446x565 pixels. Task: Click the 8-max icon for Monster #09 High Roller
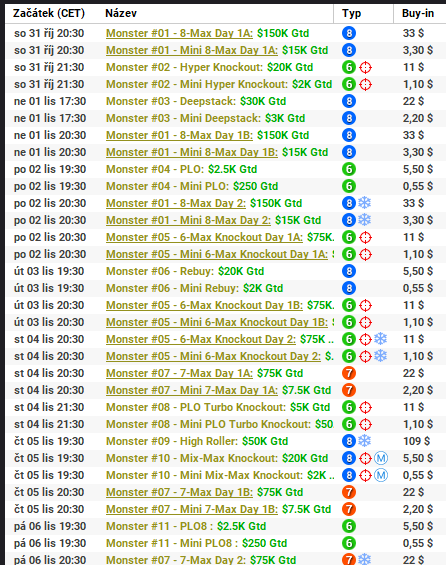coord(349,441)
